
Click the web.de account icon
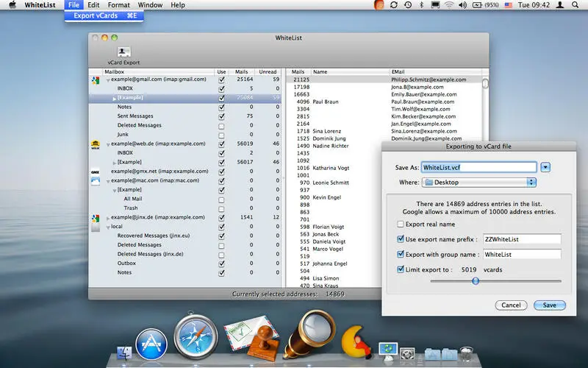(95, 144)
